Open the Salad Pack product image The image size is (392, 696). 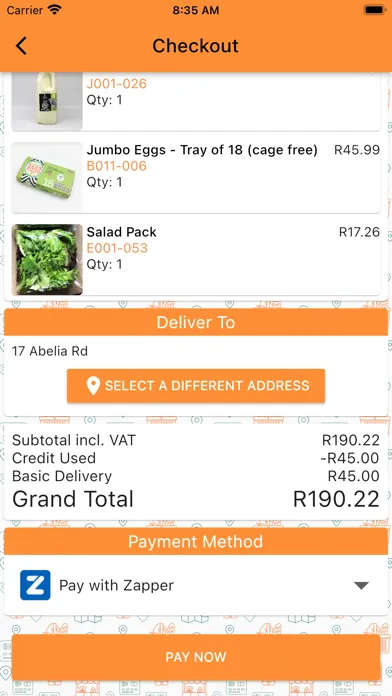(x=47, y=260)
